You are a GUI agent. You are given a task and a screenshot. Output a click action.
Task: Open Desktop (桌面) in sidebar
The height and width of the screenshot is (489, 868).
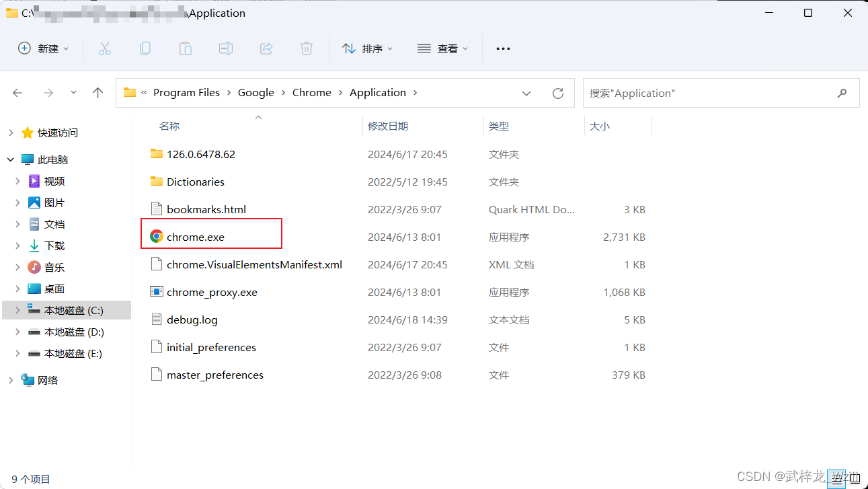54,289
